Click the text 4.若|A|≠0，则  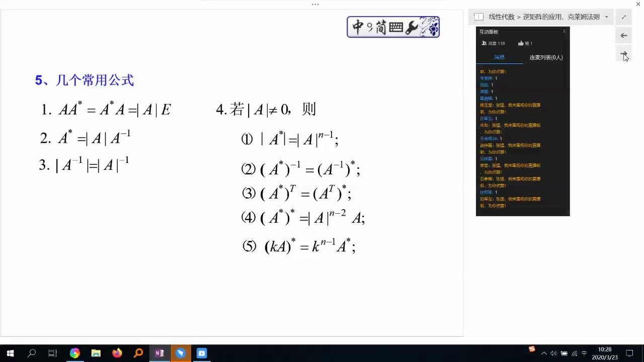point(266,109)
